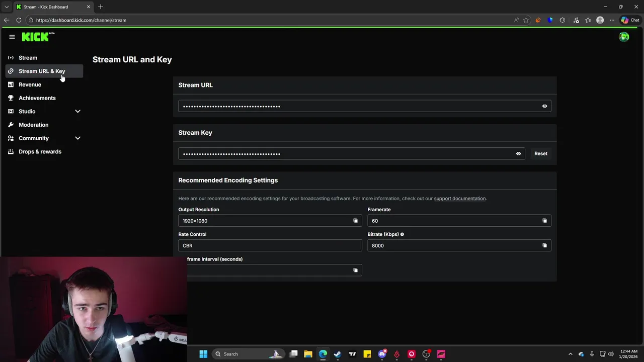Open the tab list dropdown arrow

pos(7,7)
